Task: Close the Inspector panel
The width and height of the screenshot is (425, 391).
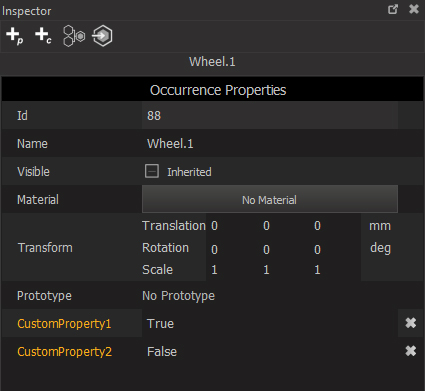Action: tap(414, 9)
